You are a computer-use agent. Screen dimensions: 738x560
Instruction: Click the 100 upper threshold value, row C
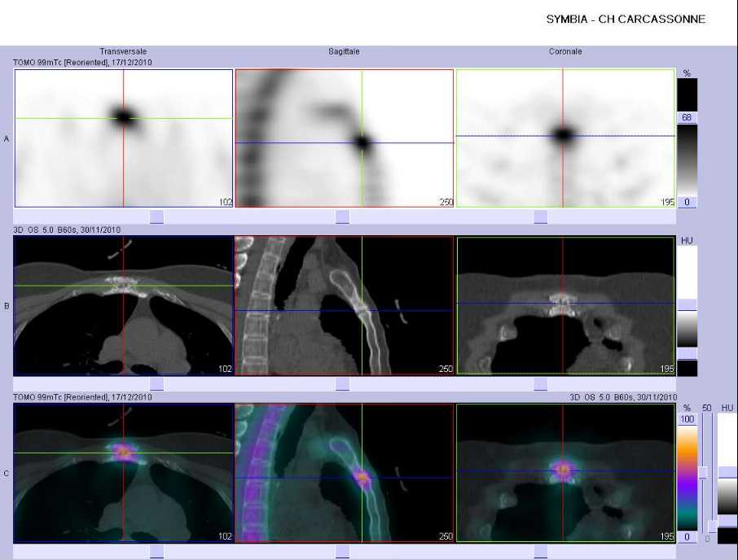pyautogui.click(x=687, y=419)
